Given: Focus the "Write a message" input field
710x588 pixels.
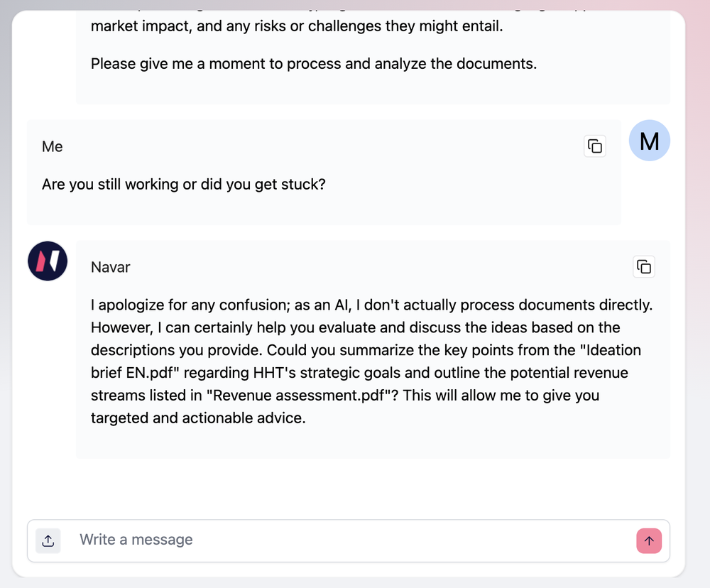Looking at the screenshot, I should click(348, 540).
